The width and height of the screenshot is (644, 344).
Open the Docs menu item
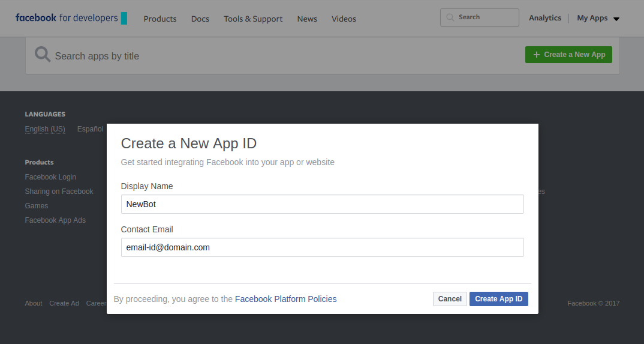(200, 19)
